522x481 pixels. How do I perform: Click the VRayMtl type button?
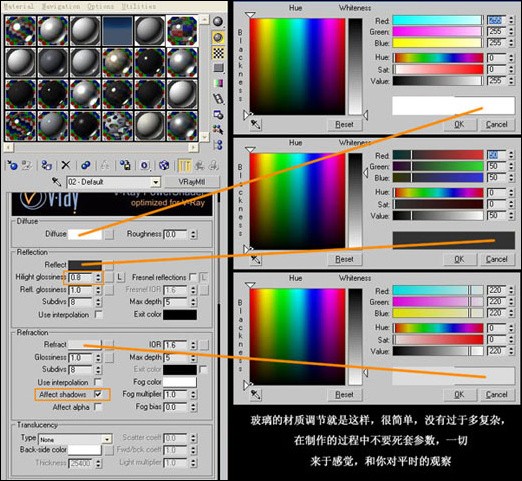(x=192, y=182)
